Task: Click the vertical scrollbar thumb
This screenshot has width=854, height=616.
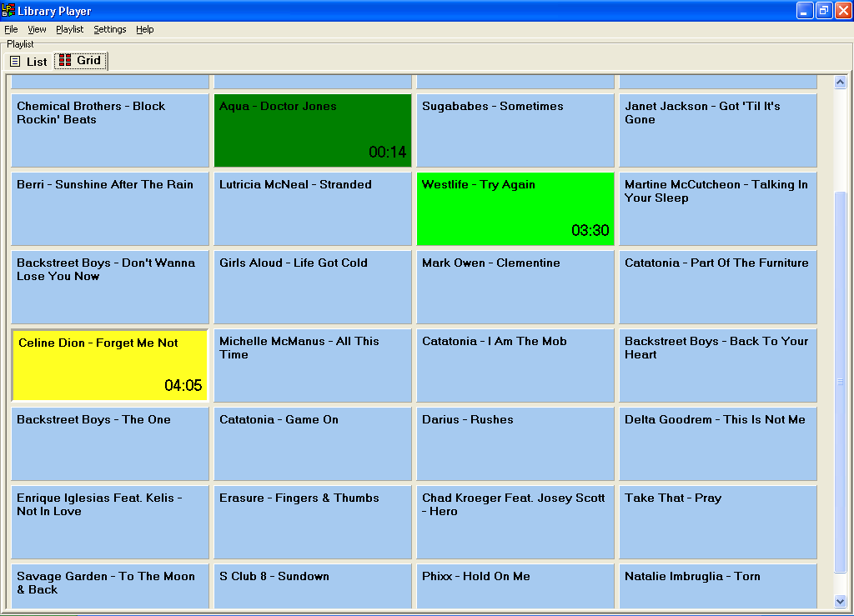Action: [840, 382]
